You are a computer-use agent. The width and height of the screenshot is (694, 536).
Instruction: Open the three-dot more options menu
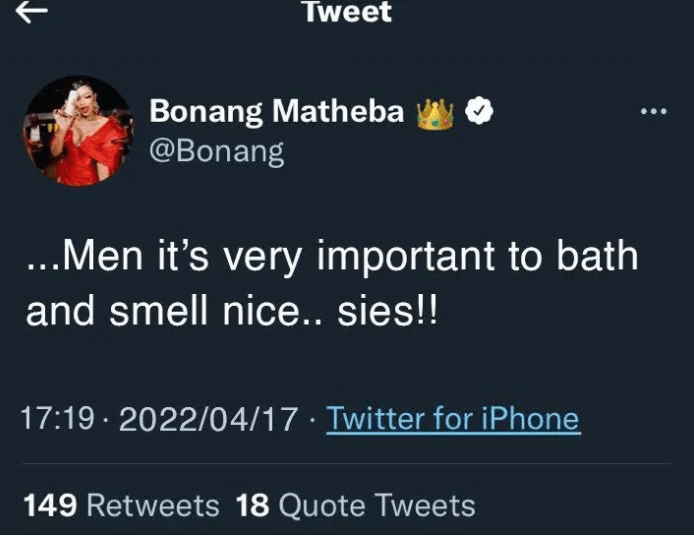(x=653, y=111)
